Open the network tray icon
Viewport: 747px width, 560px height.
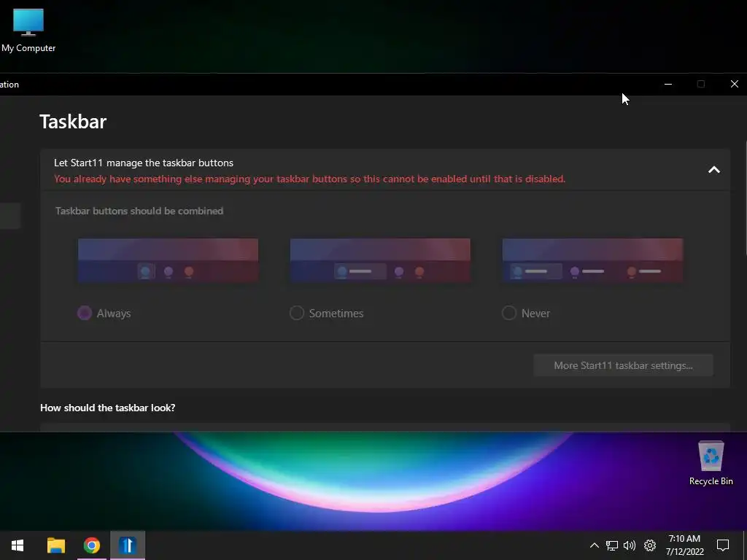coord(612,545)
